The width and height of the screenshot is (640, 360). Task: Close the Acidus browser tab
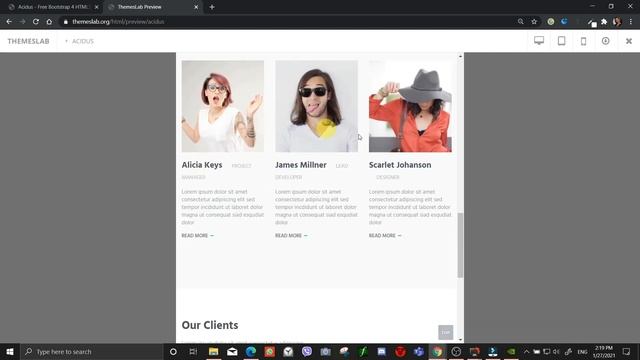pyautogui.click(x=96, y=7)
